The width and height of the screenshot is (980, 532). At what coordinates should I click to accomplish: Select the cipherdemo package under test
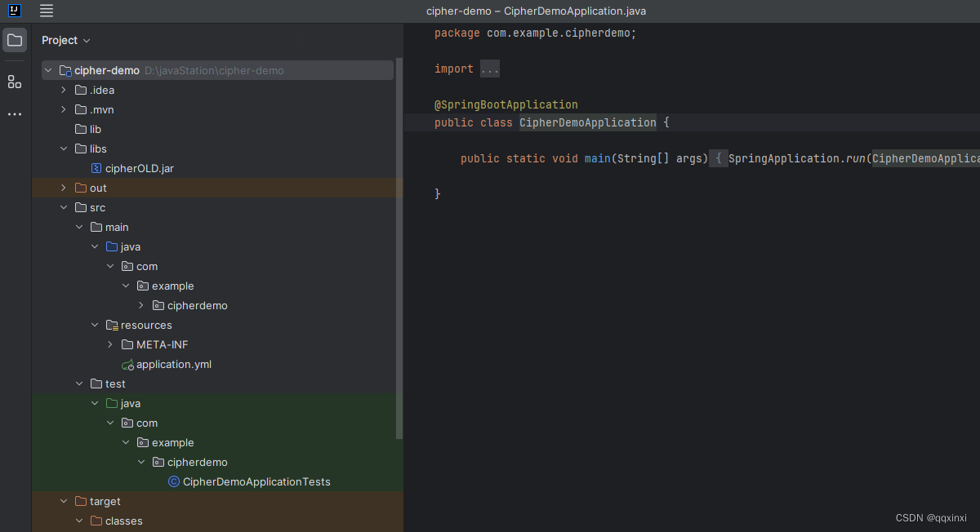coord(198,462)
